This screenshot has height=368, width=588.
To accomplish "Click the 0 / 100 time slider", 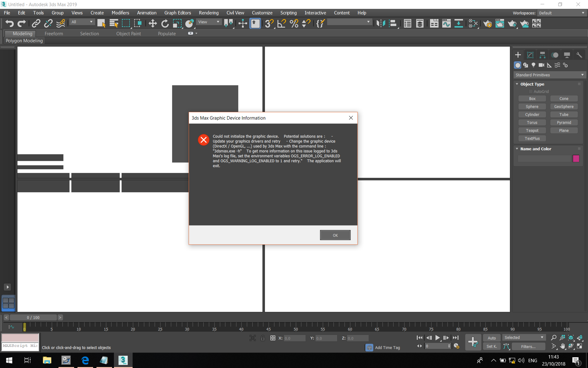I will (33, 317).
